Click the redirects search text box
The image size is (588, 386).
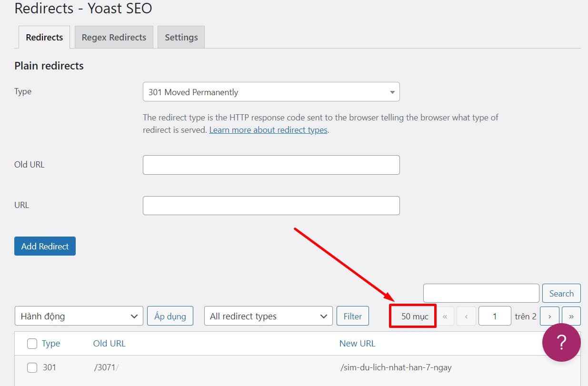pos(481,293)
